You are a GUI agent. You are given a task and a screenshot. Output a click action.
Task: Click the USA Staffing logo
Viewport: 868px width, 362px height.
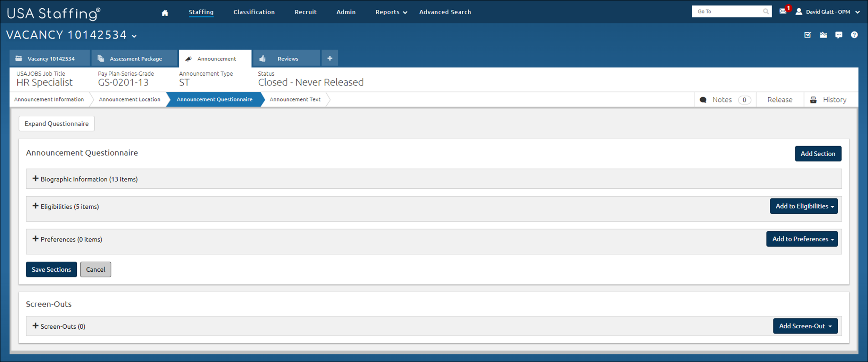point(54,14)
